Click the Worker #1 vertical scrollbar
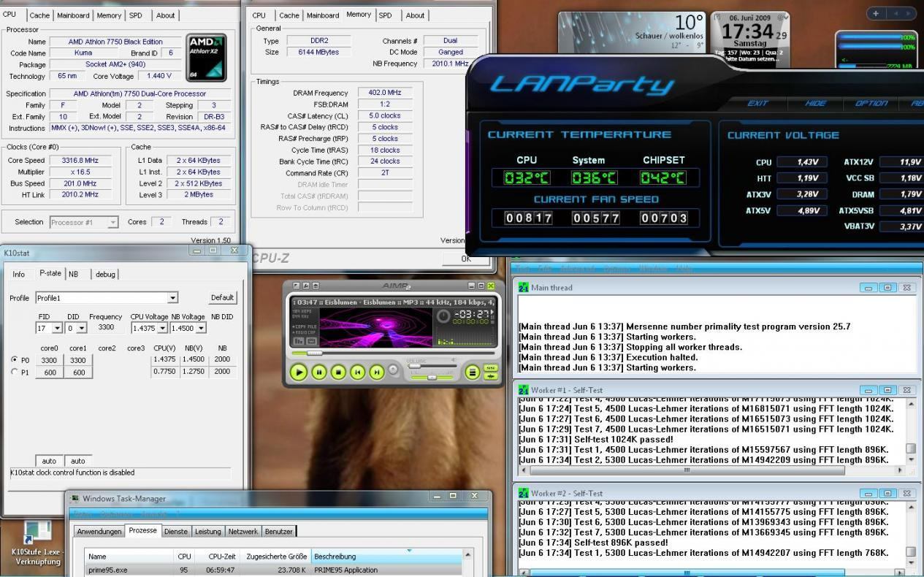Image resolution: width=924 pixels, height=577 pixels. click(x=910, y=432)
